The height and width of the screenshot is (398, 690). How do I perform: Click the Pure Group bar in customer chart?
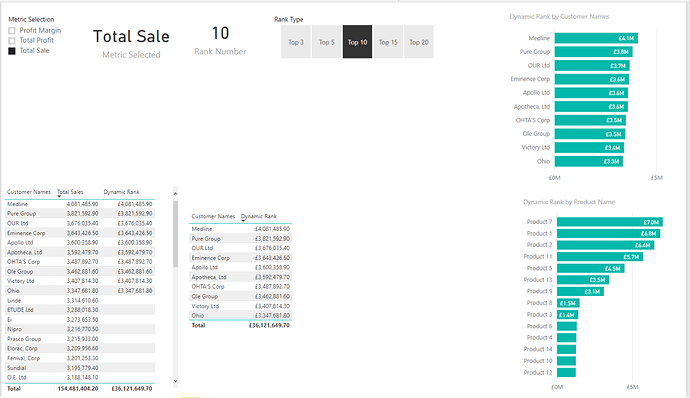[593, 52]
